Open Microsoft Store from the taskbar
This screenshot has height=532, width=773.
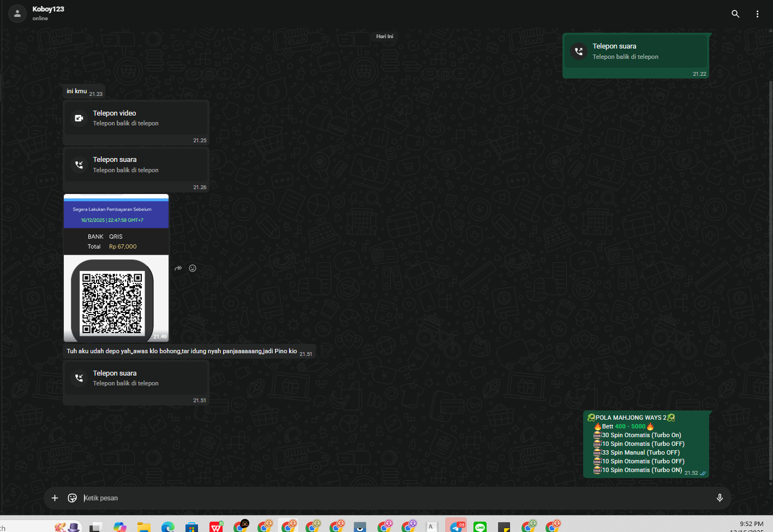pyautogui.click(x=191, y=527)
